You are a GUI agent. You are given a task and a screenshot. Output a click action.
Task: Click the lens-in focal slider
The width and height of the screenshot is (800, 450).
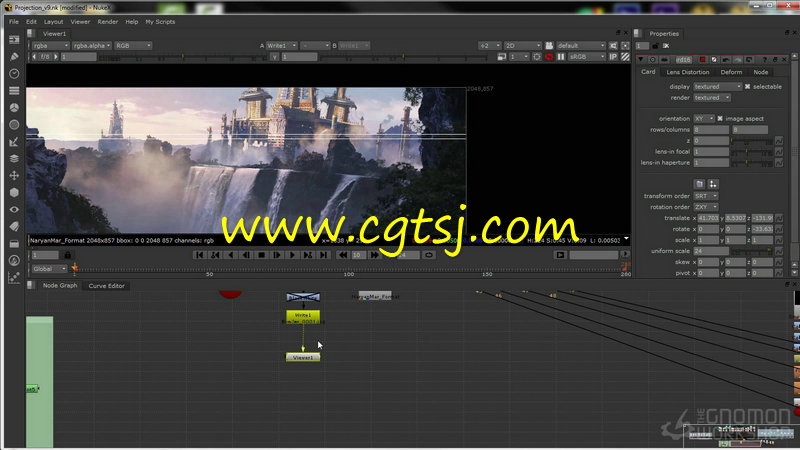(752, 152)
